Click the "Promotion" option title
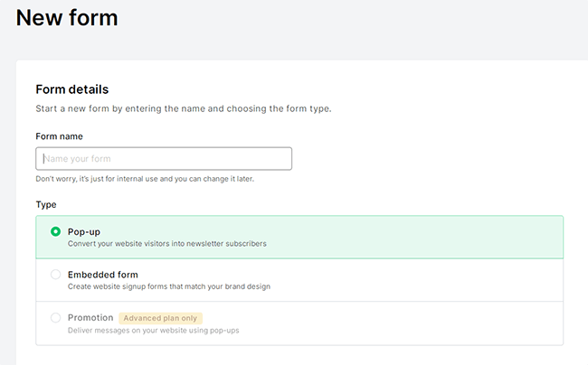This screenshot has width=588, height=365. point(90,318)
